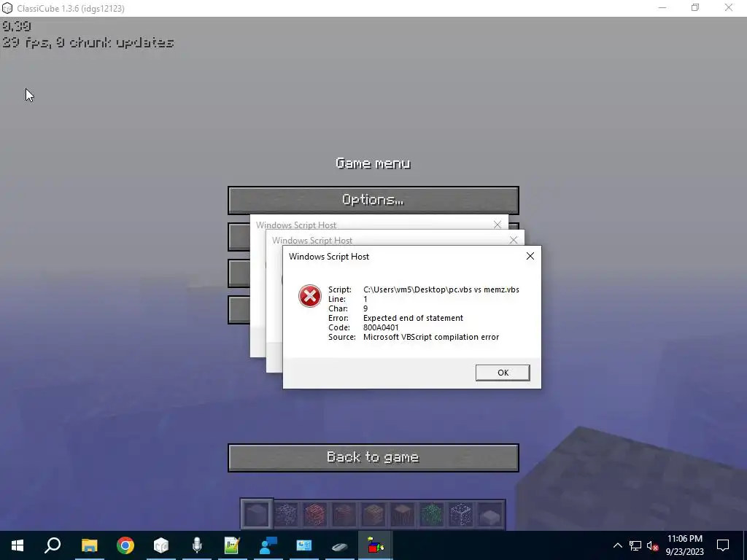Open the gray mouse taskbar app
747x560 pixels.
pyautogui.click(x=340, y=545)
